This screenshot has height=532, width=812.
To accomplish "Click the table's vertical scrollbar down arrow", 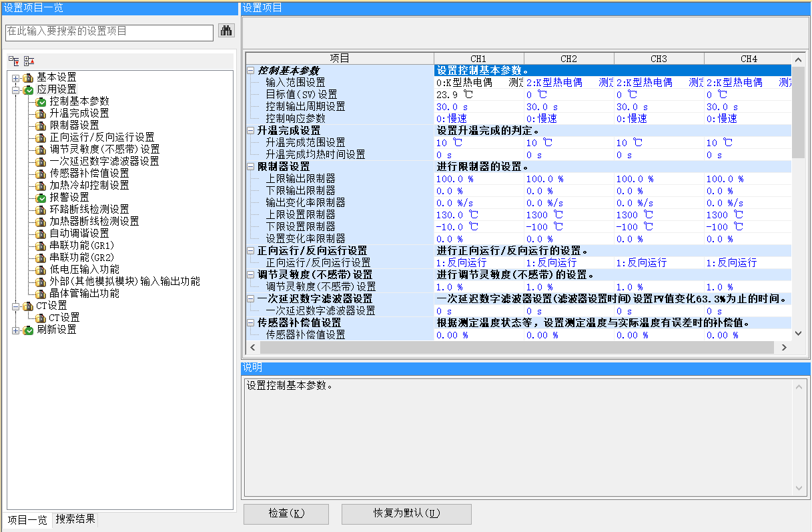I will 799,333.
